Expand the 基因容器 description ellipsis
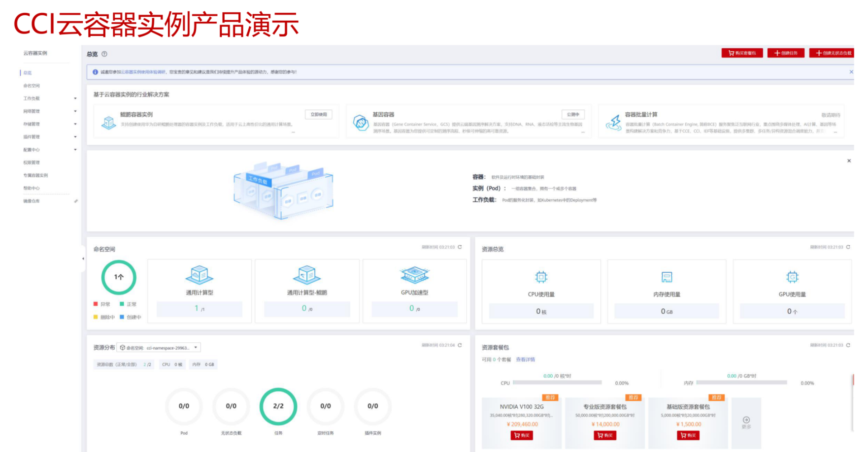 coord(582,131)
